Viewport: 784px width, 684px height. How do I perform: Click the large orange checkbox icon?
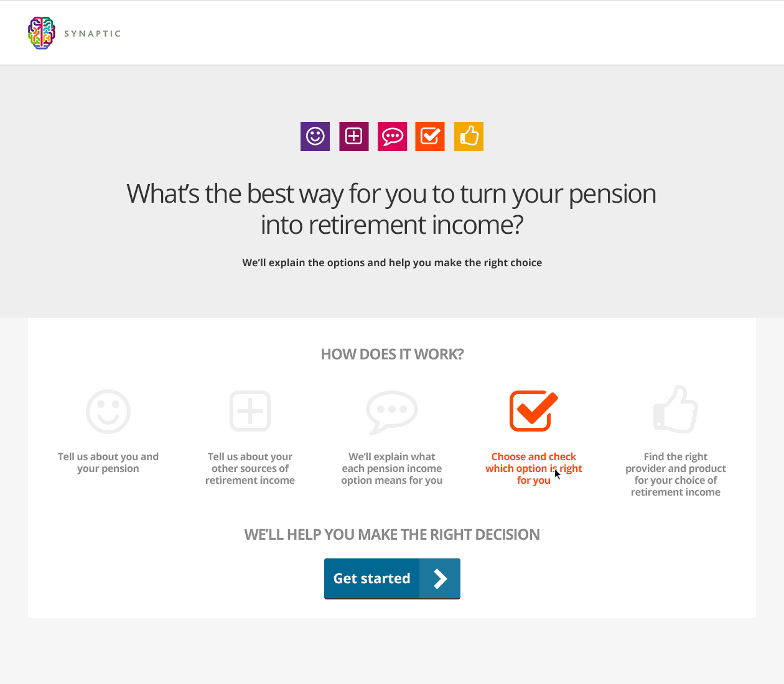tap(533, 410)
